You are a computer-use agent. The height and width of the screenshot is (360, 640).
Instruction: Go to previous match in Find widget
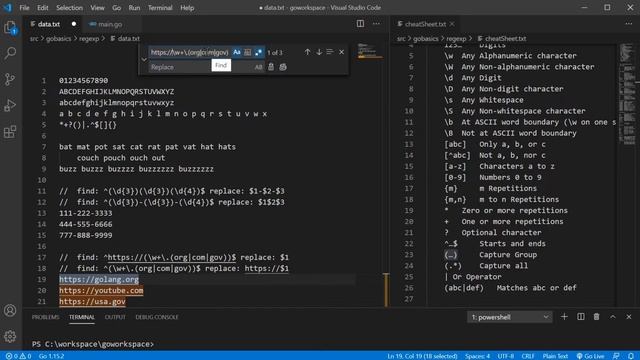pos(307,52)
